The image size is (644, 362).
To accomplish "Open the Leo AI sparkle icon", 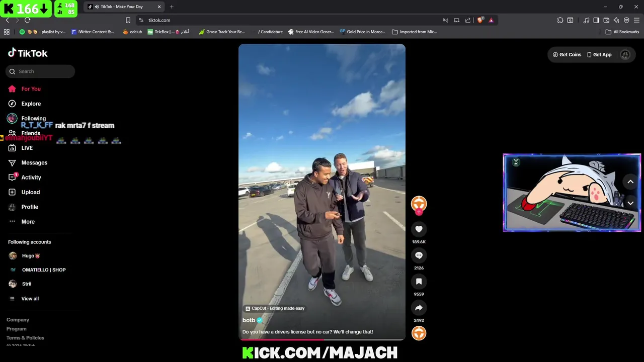I will point(616,20).
